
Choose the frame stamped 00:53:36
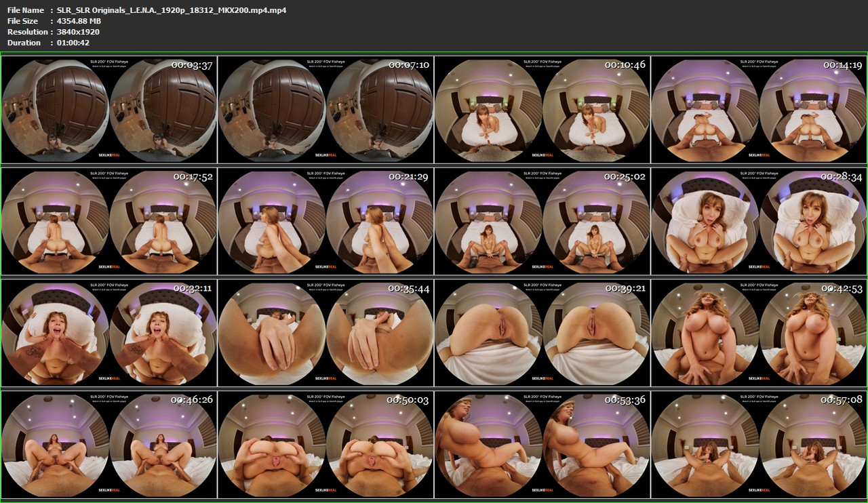tap(542, 445)
